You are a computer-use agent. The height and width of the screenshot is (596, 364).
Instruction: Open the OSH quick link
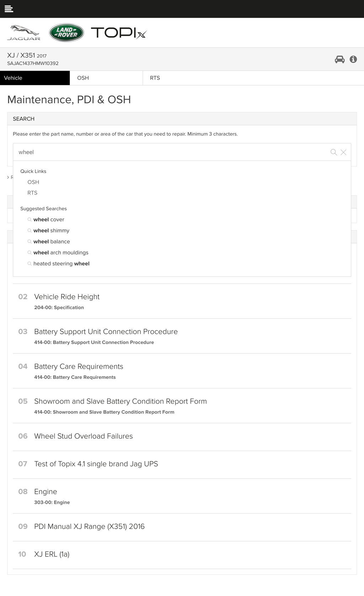(x=33, y=182)
